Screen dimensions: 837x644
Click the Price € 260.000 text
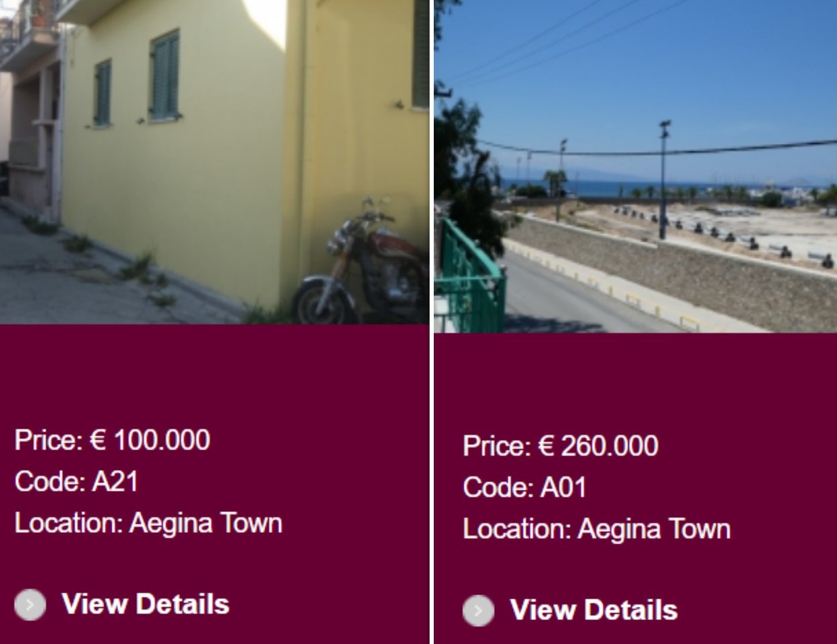560,446
